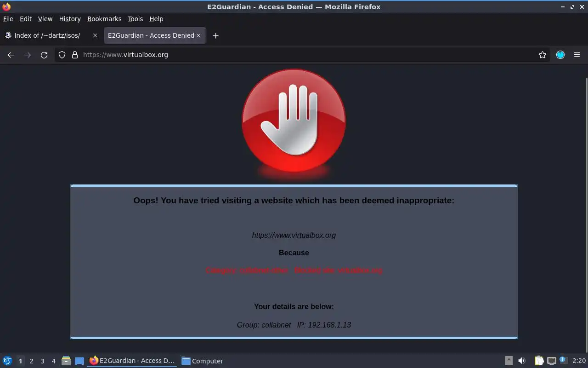This screenshot has width=588, height=368.
Task: Close the Index of /~dartz/isos/ tab
Action: pyautogui.click(x=95, y=35)
